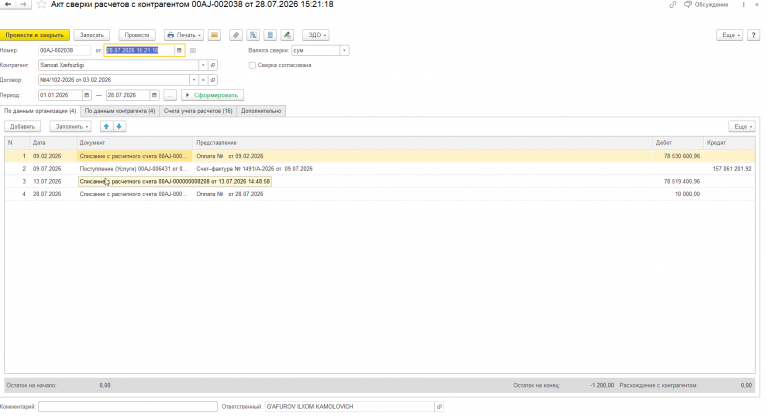Click the Номер field
768x416 pixels.
pyautogui.click(x=64, y=50)
